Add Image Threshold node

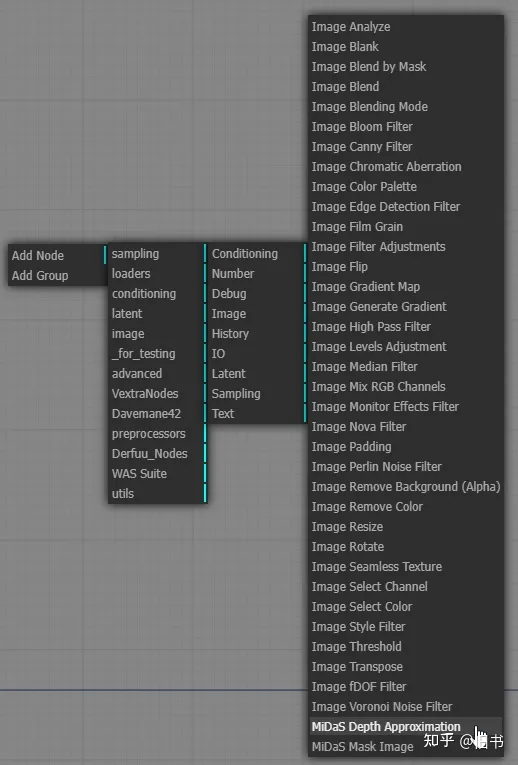406,647
